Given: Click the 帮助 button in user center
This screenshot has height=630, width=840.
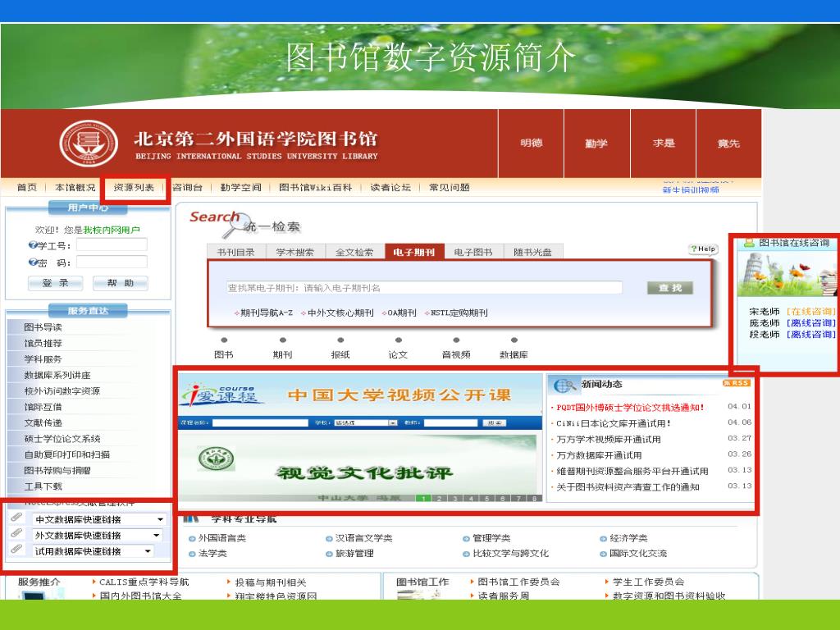Looking at the screenshot, I should 120,283.
